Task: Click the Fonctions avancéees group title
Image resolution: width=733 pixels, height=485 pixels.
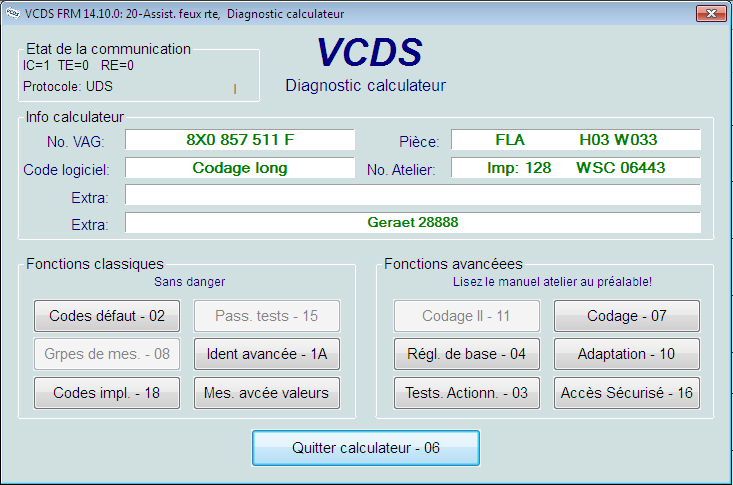Action: click(x=453, y=264)
